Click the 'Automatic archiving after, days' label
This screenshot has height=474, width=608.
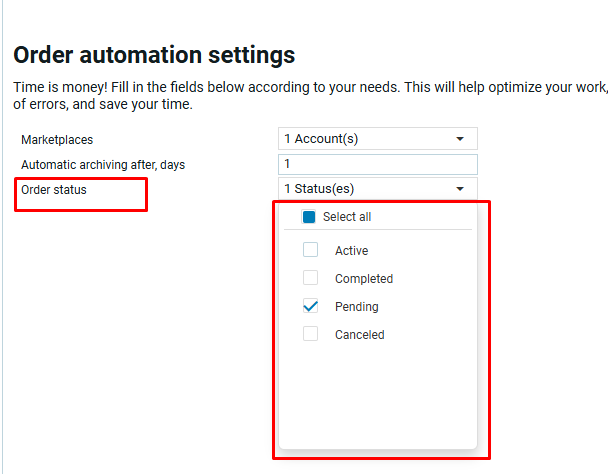pos(103,164)
